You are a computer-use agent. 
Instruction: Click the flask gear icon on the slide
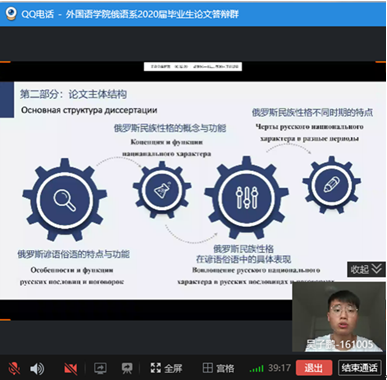click(162, 190)
